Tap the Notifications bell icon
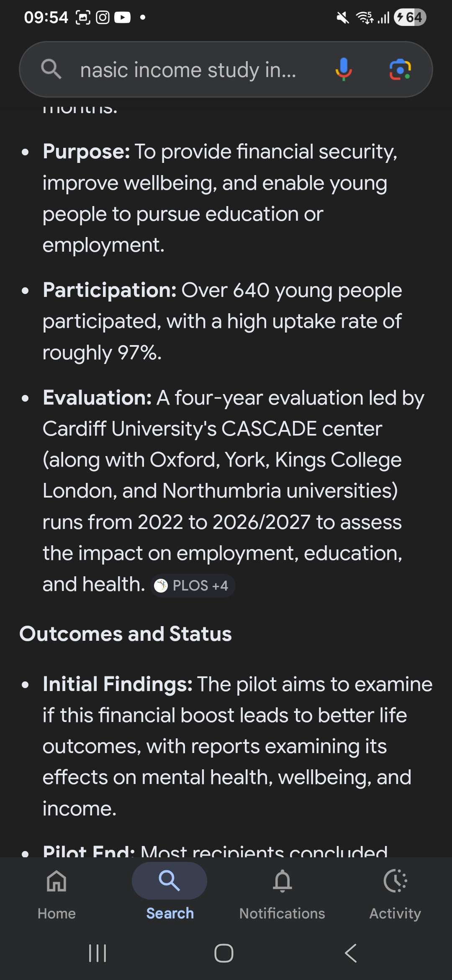 pos(282,881)
